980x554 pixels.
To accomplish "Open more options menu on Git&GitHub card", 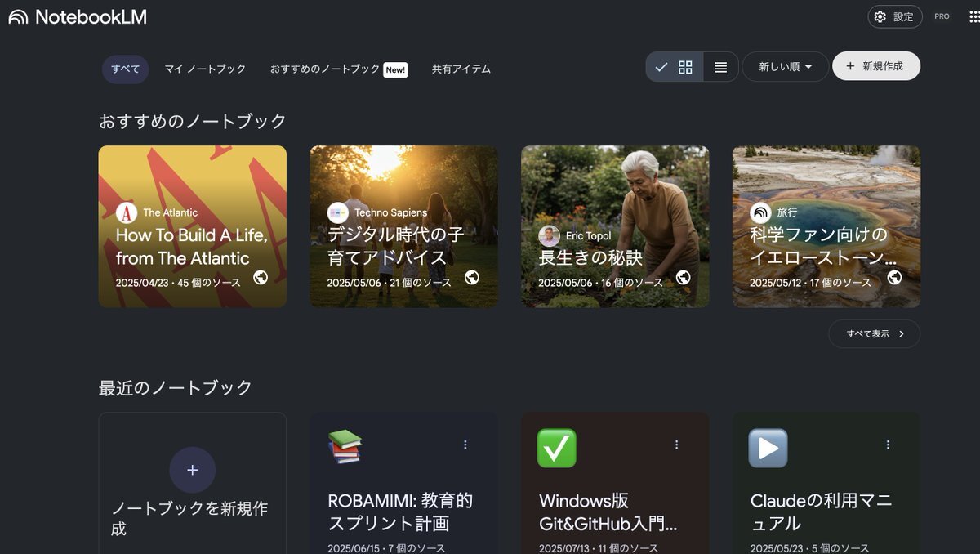I will click(x=676, y=445).
